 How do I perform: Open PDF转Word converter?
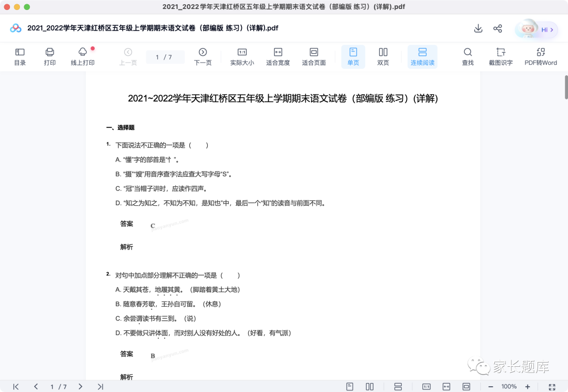click(x=541, y=57)
